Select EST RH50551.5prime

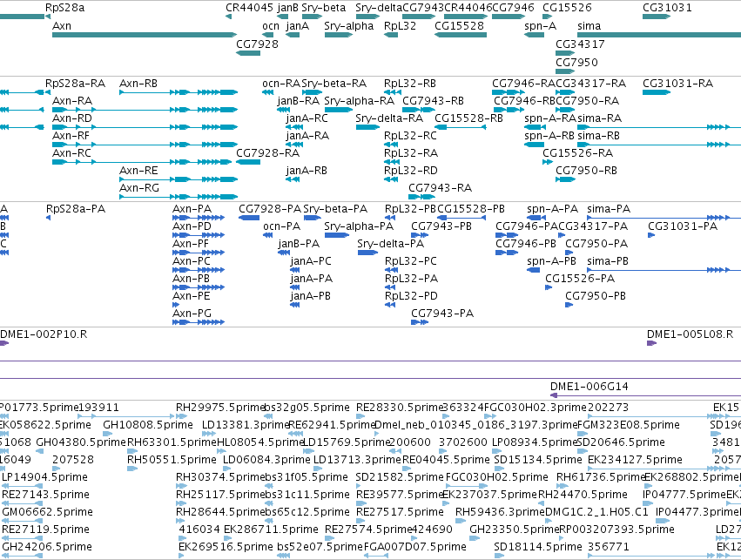(132, 469)
